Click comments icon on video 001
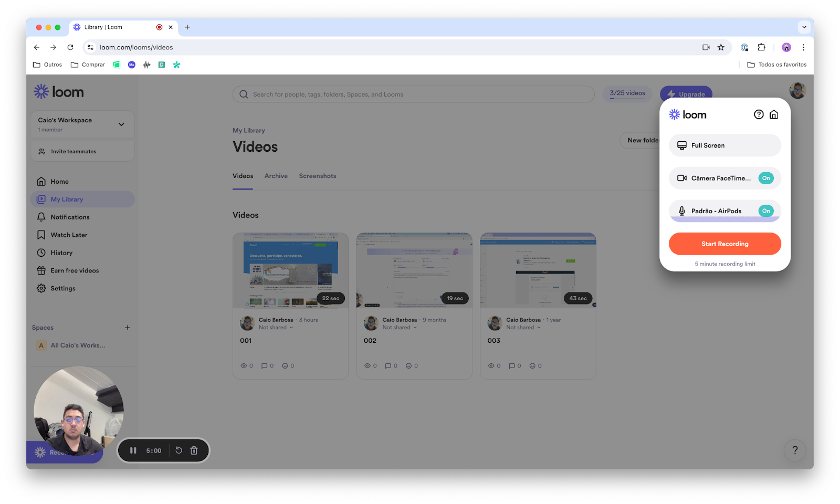The height and width of the screenshot is (504, 840). 265,366
